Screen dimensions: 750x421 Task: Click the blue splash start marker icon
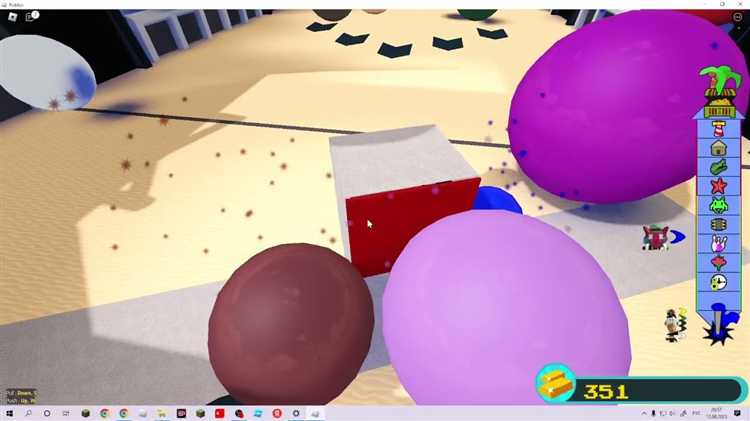(719, 324)
